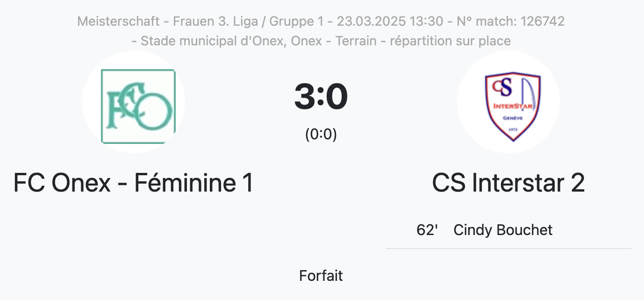Open the FC Onex - Féminine 1 team page
This screenshot has width=644, height=300.
point(134,183)
